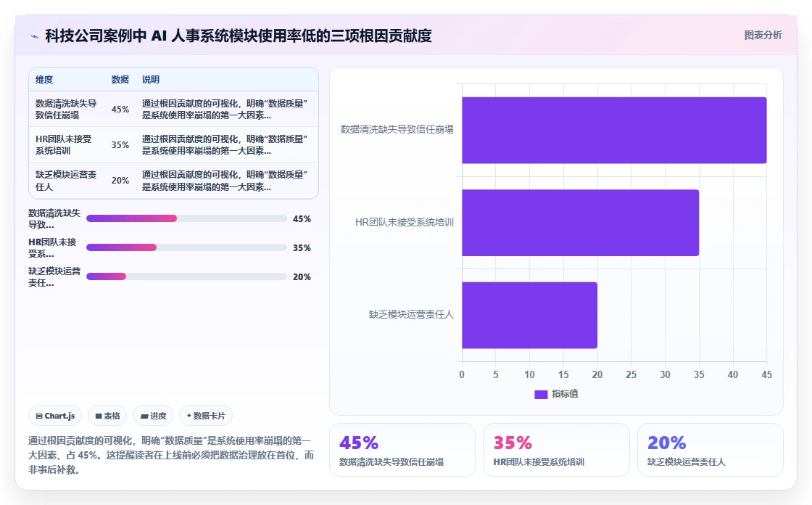
Task: Click the page title about AI 人事系统
Action: pyautogui.click(x=239, y=36)
